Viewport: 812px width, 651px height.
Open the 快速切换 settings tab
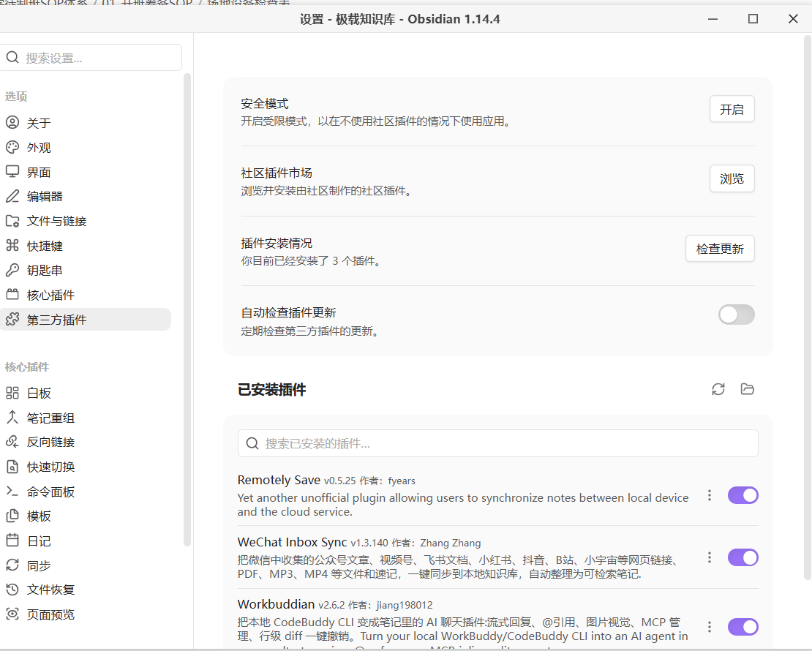coord(86,467)
